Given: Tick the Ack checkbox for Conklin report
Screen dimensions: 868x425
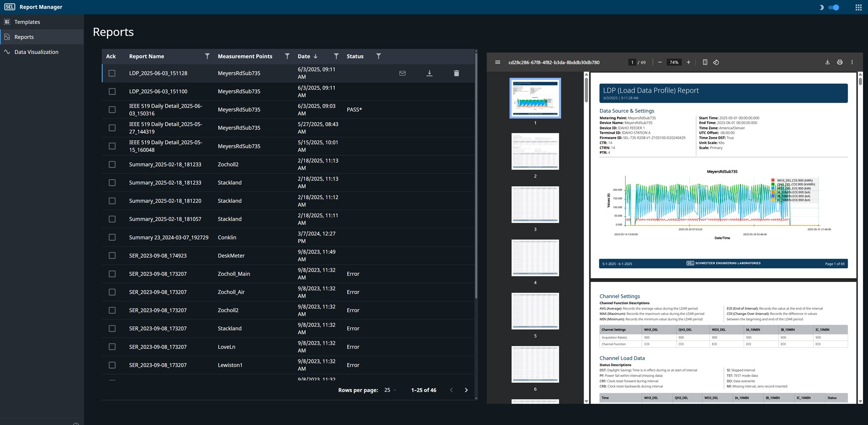Looking at the screenshot, I should 112,238.
